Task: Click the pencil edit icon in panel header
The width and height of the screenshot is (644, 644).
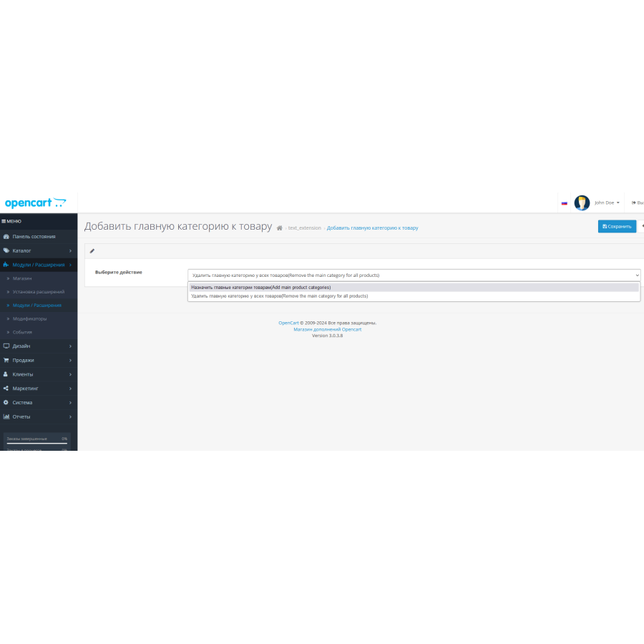Action: 92,251
